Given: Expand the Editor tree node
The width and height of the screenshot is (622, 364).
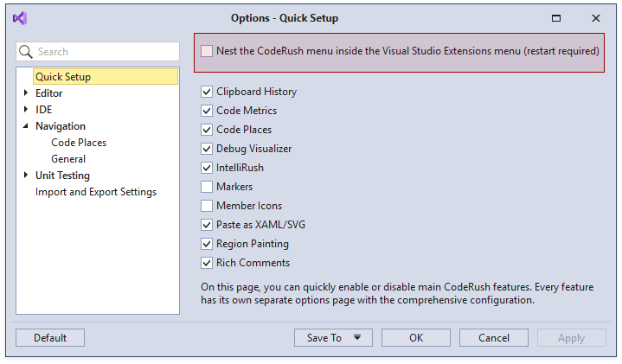Looking at the screenshot, I should (26, 93).
